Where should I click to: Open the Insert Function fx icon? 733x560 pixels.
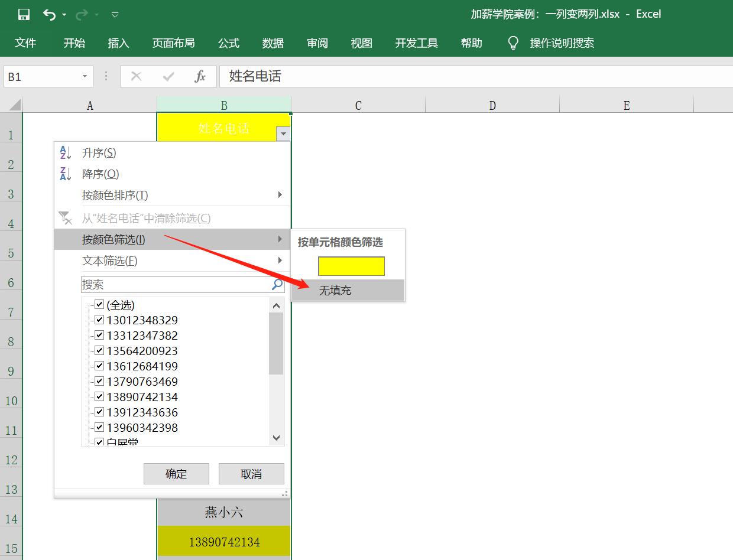pyautogui.click(x=200, y=76)
